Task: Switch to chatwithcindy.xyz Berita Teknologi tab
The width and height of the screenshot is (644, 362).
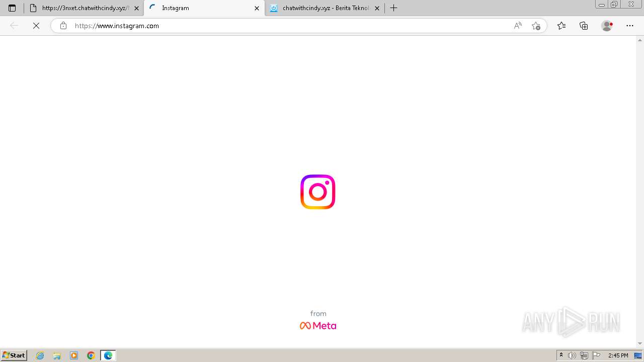Action: tap(325, 8)
